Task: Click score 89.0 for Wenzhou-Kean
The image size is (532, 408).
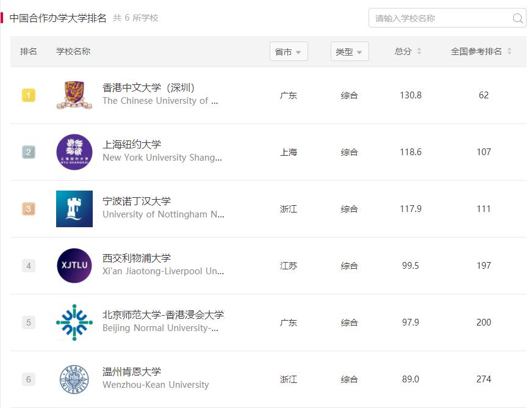Action: [x=411, y=379]
